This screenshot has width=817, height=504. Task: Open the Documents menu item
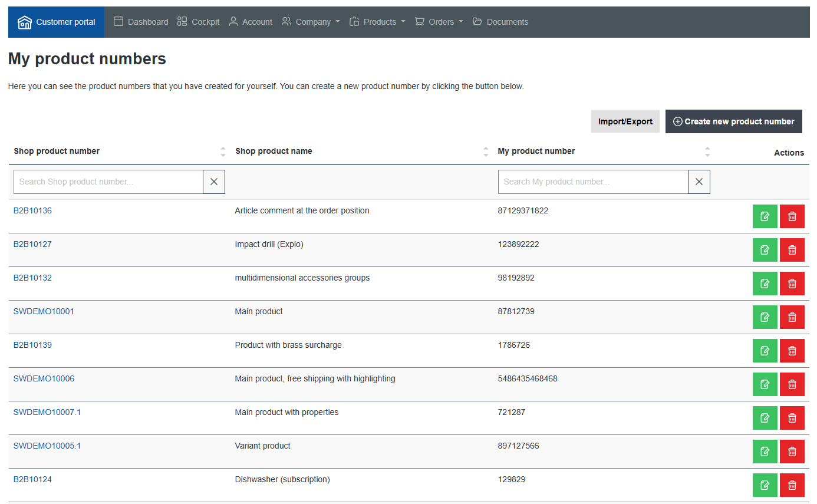pos(500,22)
